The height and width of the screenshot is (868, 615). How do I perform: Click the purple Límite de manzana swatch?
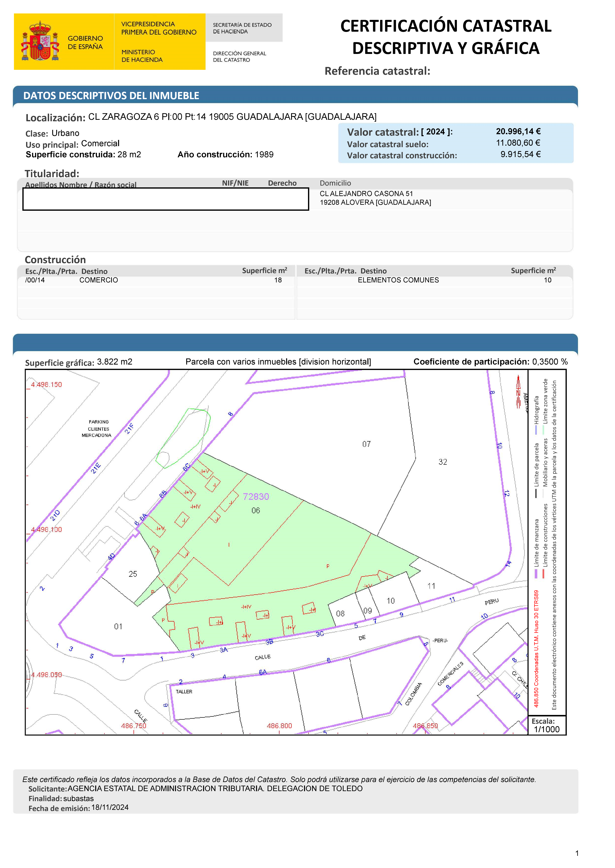pyautogui.click(x=536, y=574)
